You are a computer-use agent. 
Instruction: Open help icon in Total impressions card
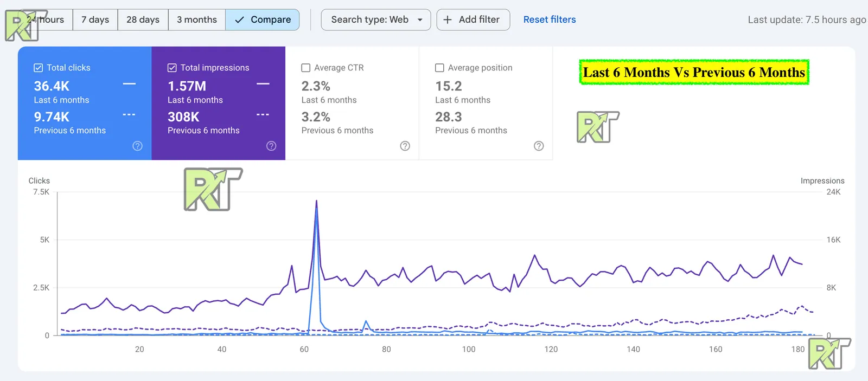271,146
